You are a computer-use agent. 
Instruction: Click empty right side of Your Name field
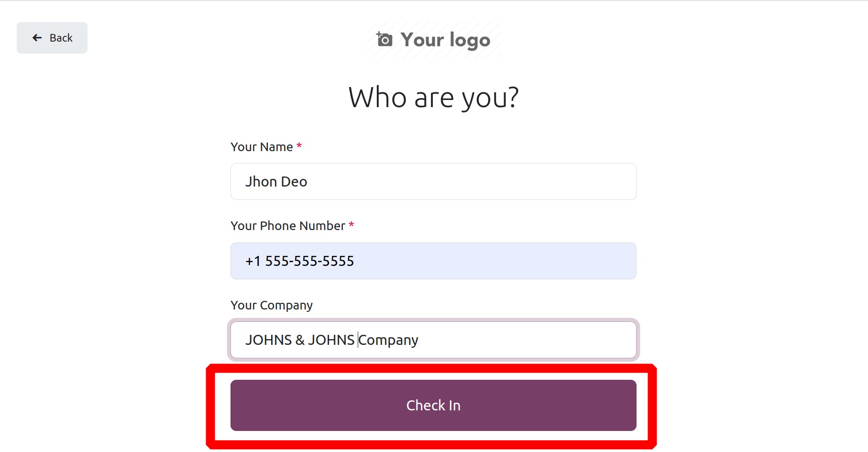tap(526, 182)
